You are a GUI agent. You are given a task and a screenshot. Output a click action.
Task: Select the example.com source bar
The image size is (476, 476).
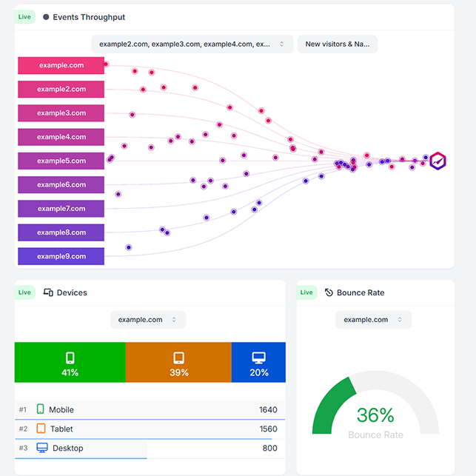pos(61,65)
